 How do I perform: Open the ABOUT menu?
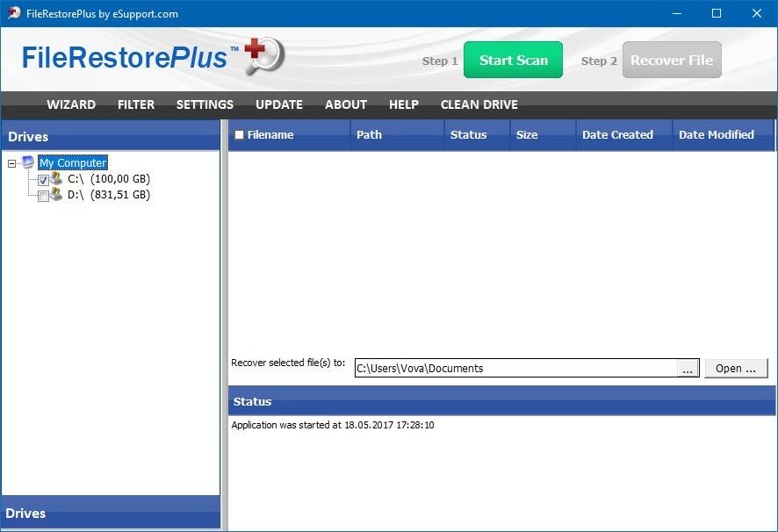click(346, 104)
